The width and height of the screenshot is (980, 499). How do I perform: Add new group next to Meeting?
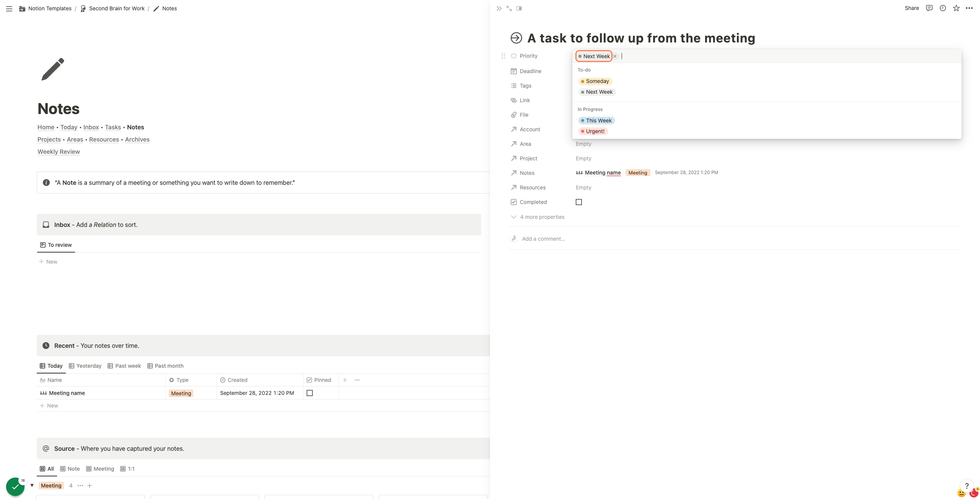point(90,486)
